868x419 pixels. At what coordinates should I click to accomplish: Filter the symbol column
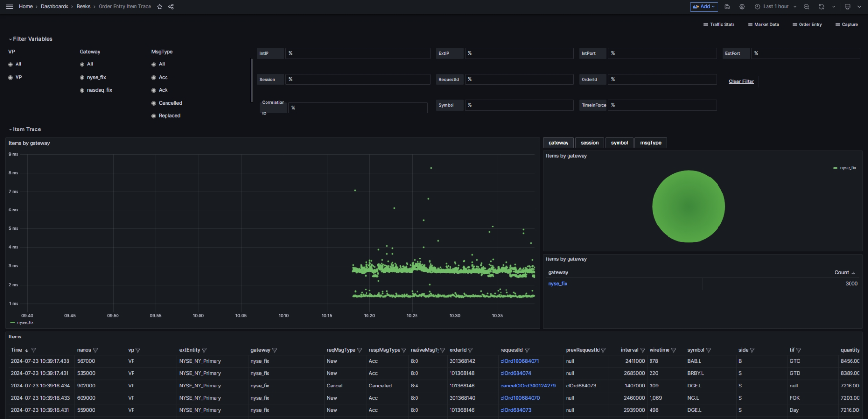click(708, 350)
